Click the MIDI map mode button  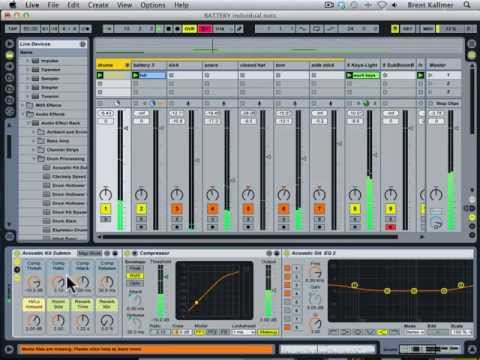point(428,29)
